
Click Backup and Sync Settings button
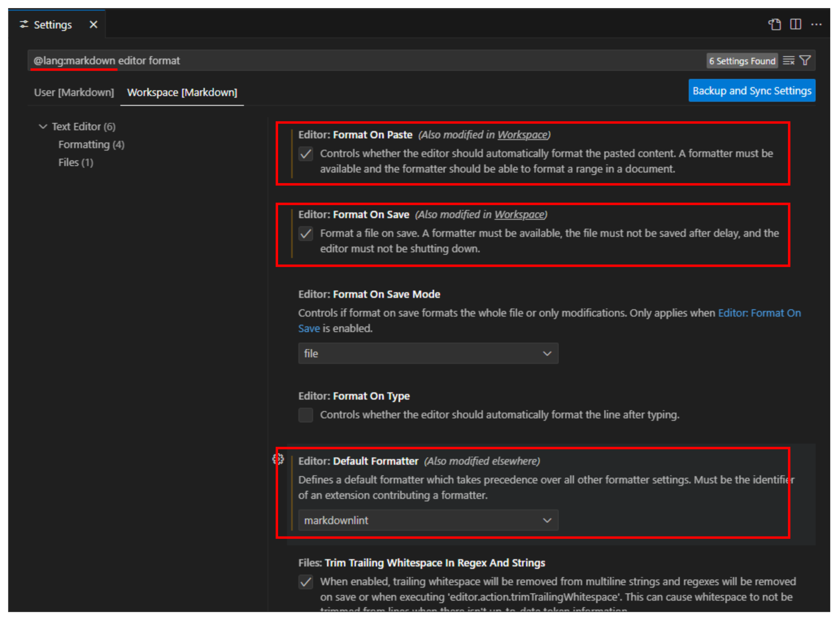coord(751,91)
